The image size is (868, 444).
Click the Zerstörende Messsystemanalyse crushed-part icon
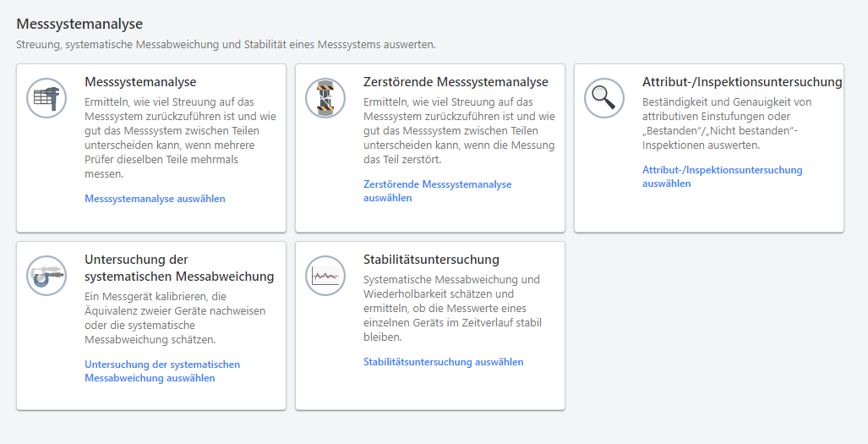(x=325, y=98)
